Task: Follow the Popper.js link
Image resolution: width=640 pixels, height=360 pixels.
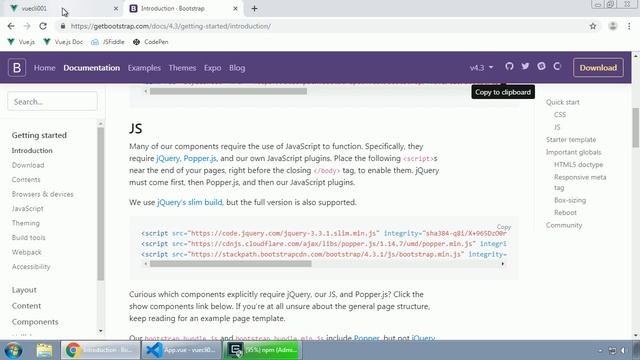Action: pyautogui.click(x=200, y=158)
